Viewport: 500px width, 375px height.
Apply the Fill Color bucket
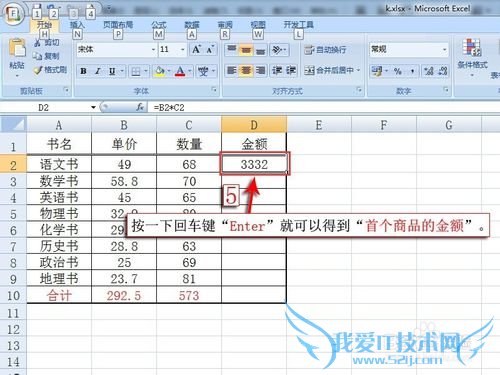(x=160, y=71)
